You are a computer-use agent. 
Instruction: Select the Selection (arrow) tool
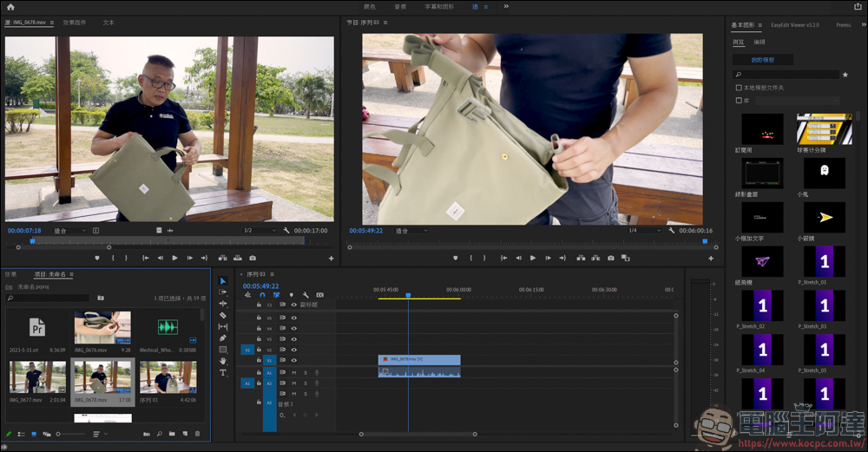tap(223, 281)
